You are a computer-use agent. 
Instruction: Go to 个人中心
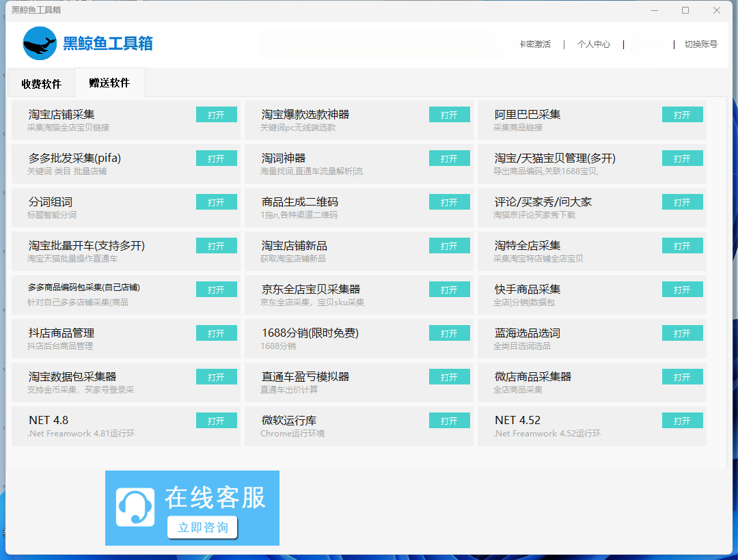[x=593, y=44]
